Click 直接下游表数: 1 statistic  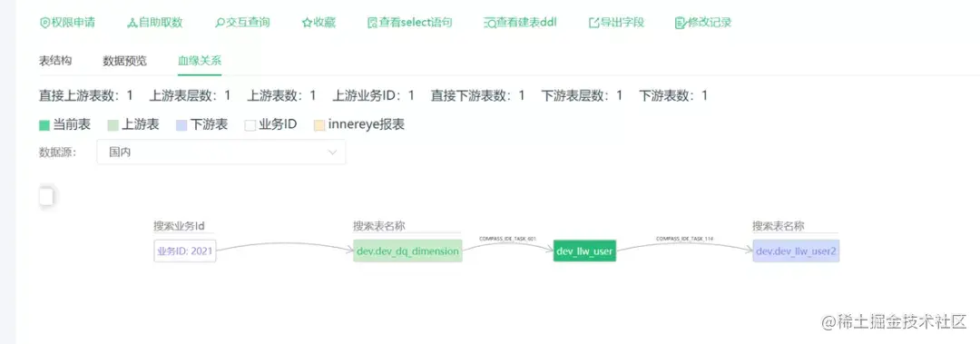(478, 95)
